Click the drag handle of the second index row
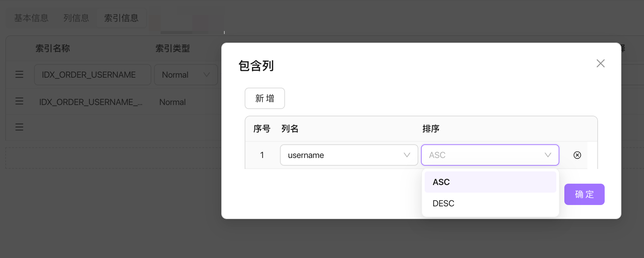 [x=19, y=101]
